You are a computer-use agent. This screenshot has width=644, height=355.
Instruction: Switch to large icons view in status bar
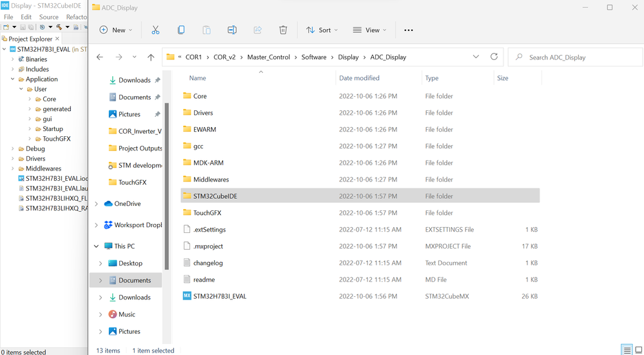pos(638,350)
